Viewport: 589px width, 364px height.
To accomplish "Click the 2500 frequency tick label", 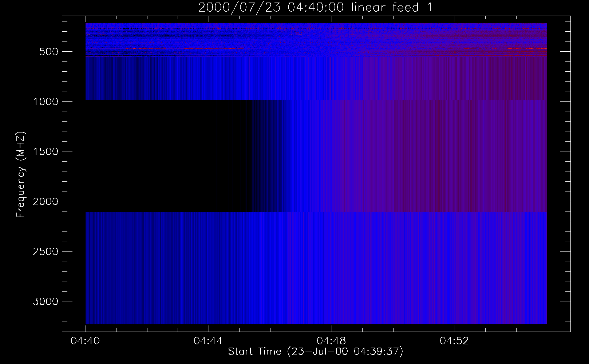I will point(46,252).
